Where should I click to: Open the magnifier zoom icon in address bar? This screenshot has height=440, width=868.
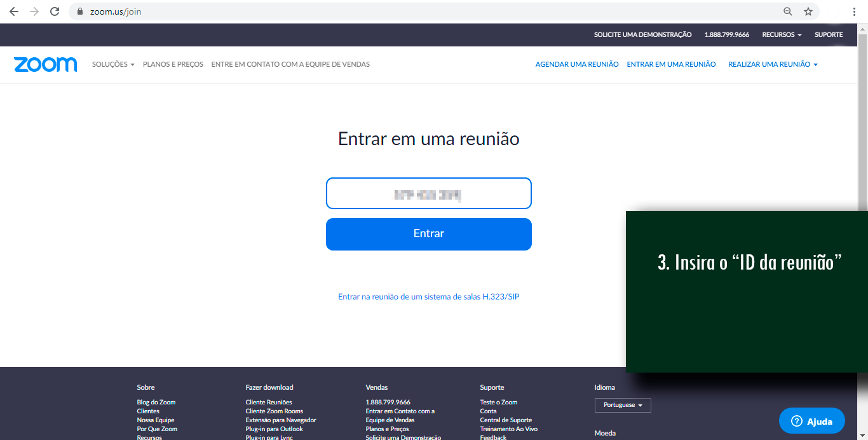coord(788,11)
